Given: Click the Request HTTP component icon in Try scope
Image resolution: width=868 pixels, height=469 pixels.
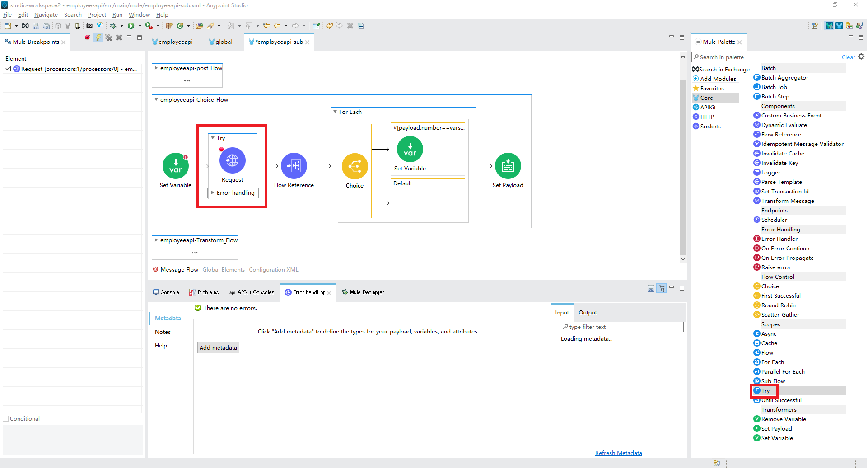Looking at the screenshot, I should pyautogui.click(x=233, y=160).
